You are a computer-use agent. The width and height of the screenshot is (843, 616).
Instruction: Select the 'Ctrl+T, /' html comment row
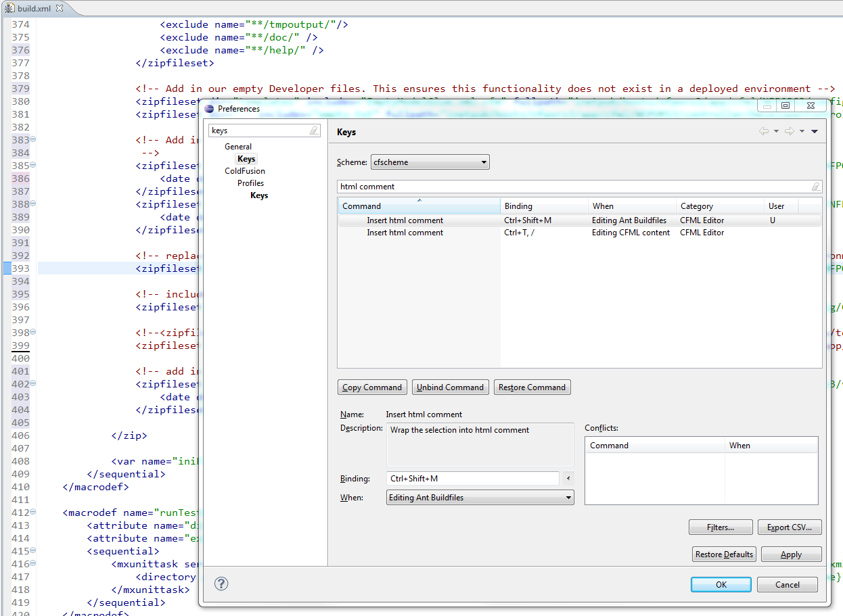(579, 233)
